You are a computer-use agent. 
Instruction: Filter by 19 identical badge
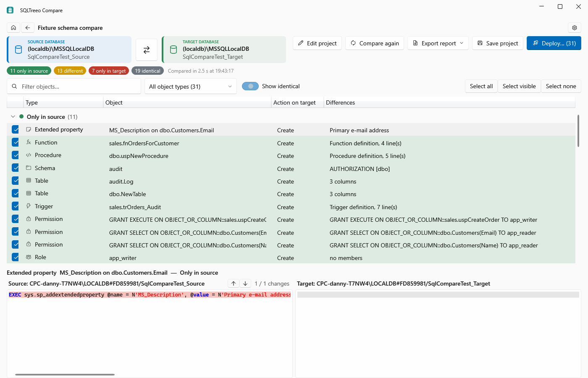147,71
